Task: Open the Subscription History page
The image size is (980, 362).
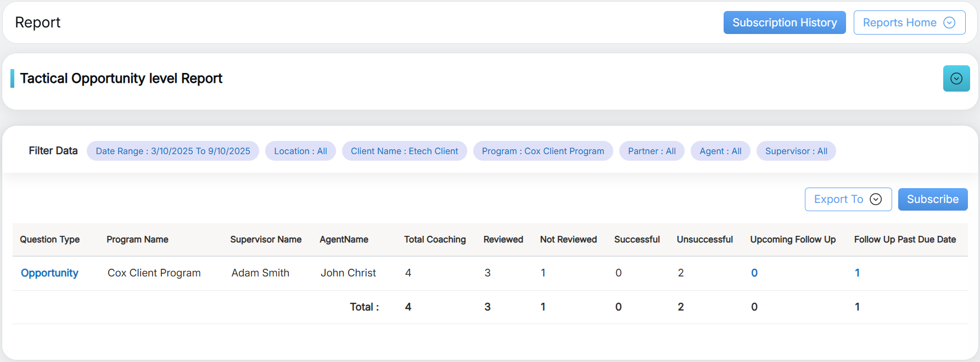Action: 784,22
